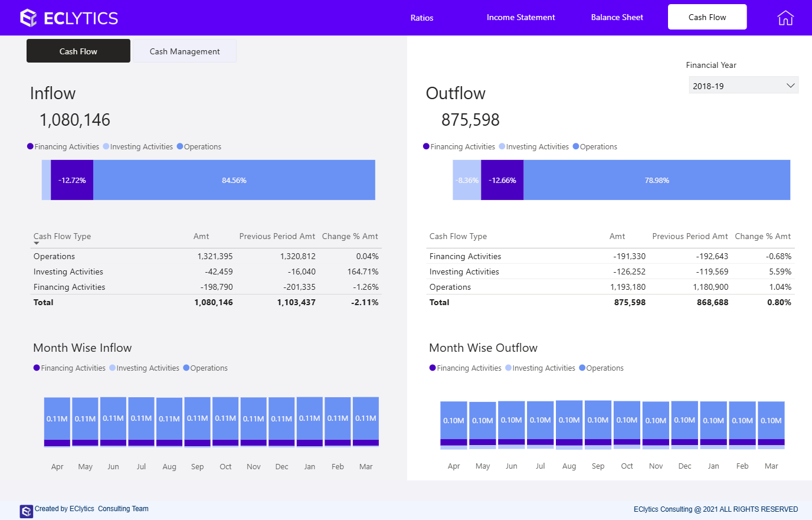Select the Ratios navigation item
Screen dimensions: 812x520
click(421, 17)
